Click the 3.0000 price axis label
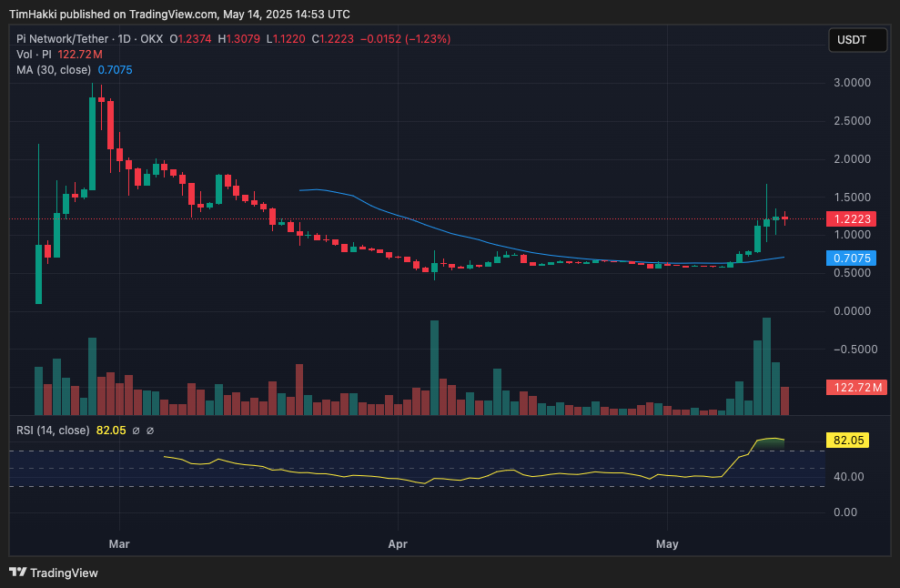This screenshot has height=588, width=900. pyautogui.click(x=852, y=83)
